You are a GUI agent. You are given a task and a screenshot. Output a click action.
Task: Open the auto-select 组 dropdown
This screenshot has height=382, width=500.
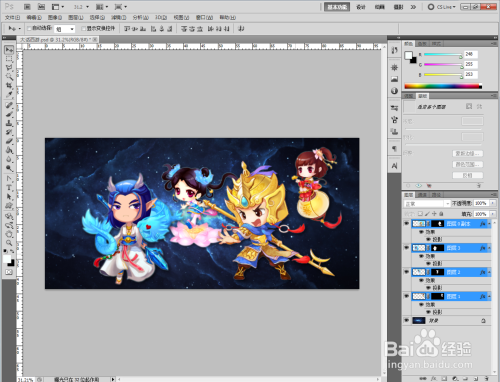[x=65, y=29]
